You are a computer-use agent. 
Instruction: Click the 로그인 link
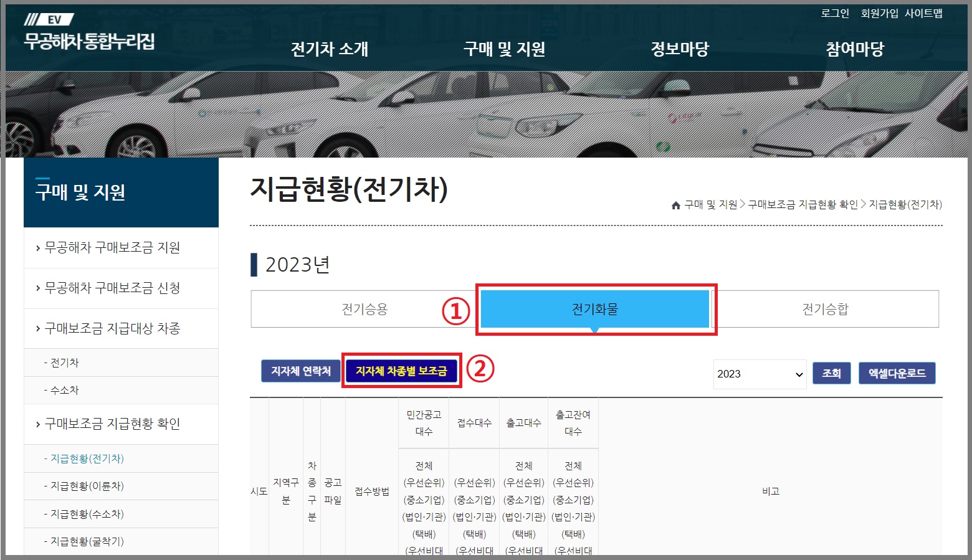click(x=836, y=13)
